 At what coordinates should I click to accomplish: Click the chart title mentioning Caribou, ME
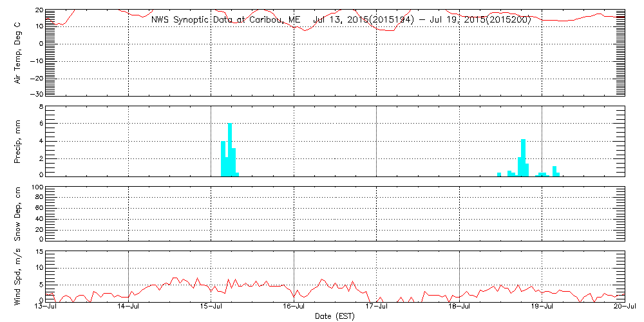click(341, 20)
